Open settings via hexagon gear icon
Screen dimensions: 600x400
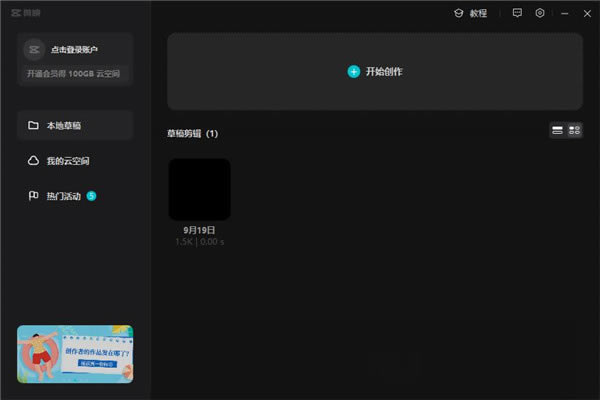coord(540,14)
